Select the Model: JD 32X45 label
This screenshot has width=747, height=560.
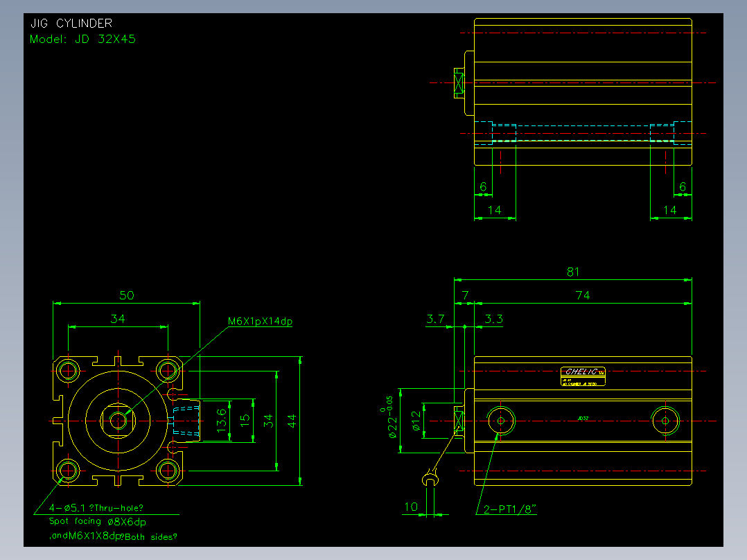[x=82, y=39]
